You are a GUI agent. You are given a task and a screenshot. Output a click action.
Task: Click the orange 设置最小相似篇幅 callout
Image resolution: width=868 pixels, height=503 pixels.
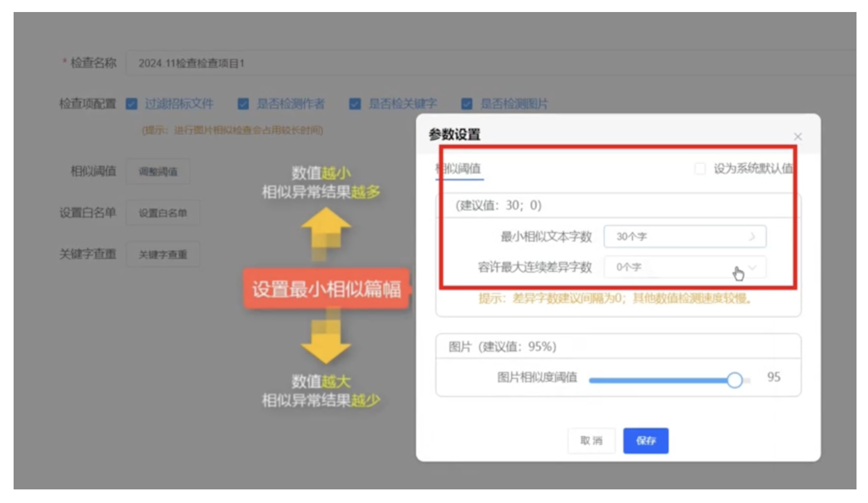[x=326, y=289]
